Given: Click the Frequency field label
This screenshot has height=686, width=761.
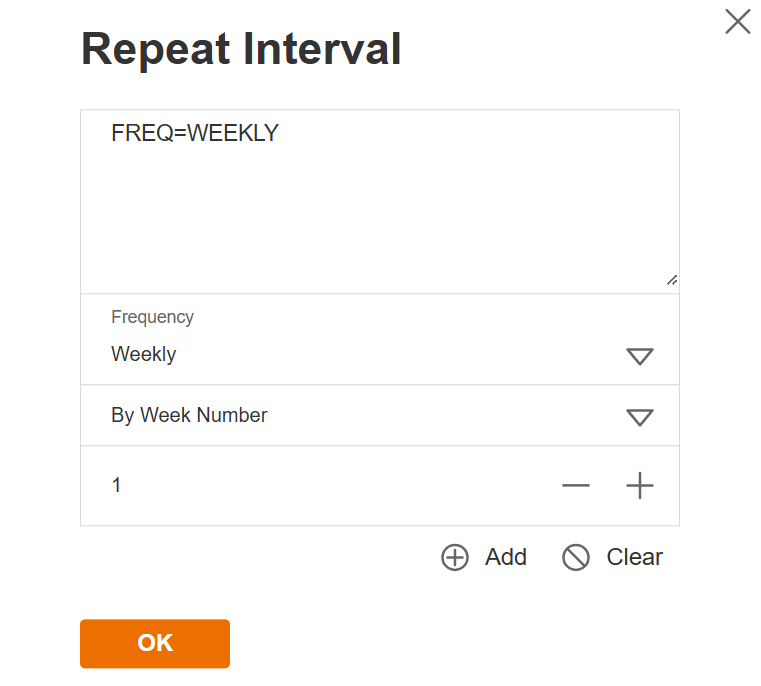Looking at the screenshot, I should tap(152, 317).
